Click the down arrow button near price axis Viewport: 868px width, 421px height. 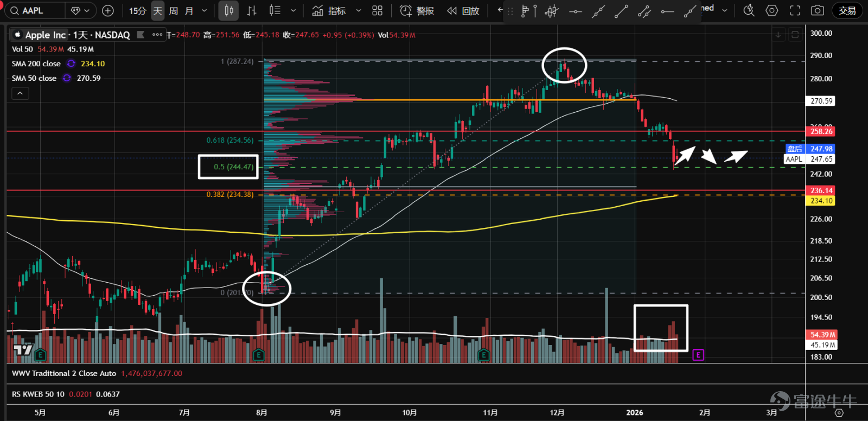778,35
